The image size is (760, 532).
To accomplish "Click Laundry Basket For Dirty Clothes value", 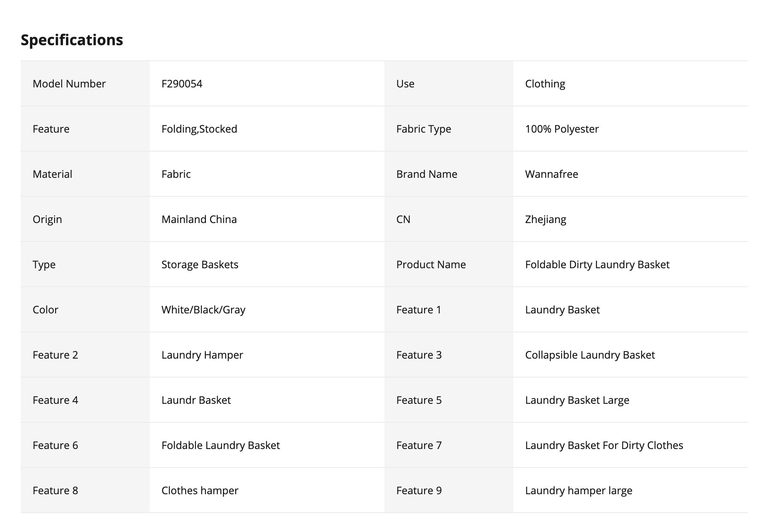I will coord(604,445).
